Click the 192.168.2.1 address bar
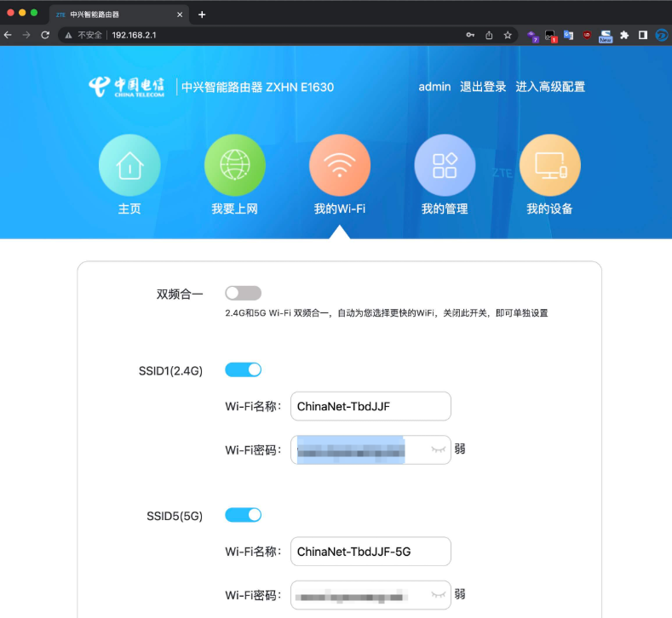 pyautogui.click(x=287, y=35)
